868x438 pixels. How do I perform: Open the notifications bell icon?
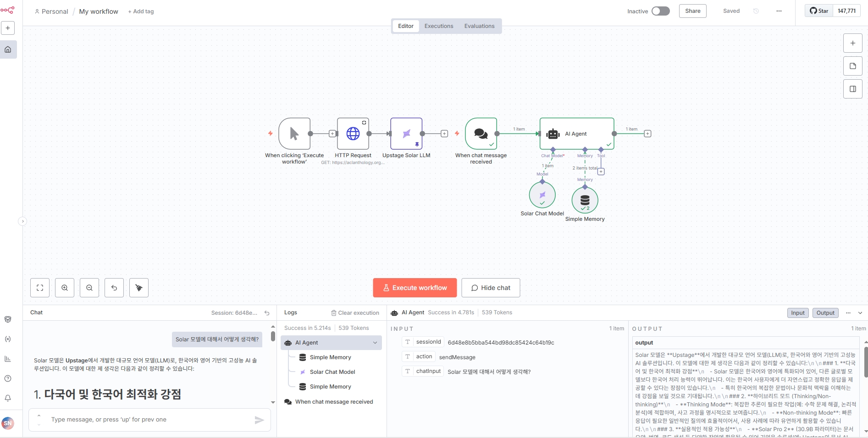point(8,398)
